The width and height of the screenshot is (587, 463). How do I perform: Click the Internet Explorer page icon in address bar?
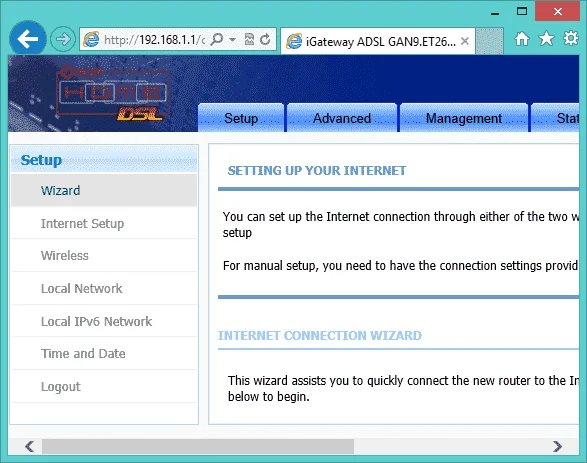(91, 39)
